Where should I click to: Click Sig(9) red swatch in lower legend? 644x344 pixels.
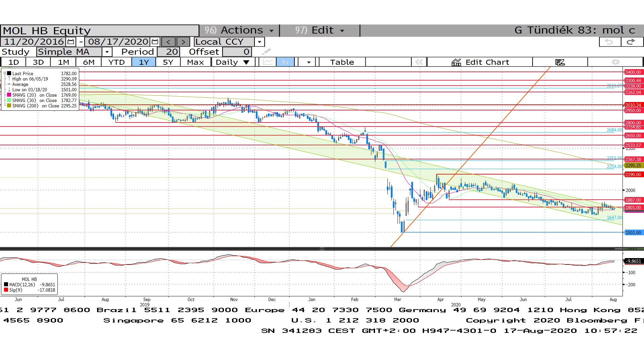(6, 290)
